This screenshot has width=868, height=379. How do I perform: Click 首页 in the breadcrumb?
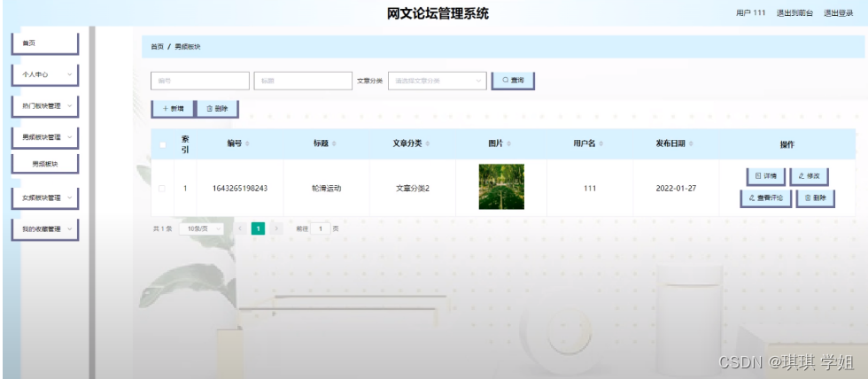[x=158, y=47]
